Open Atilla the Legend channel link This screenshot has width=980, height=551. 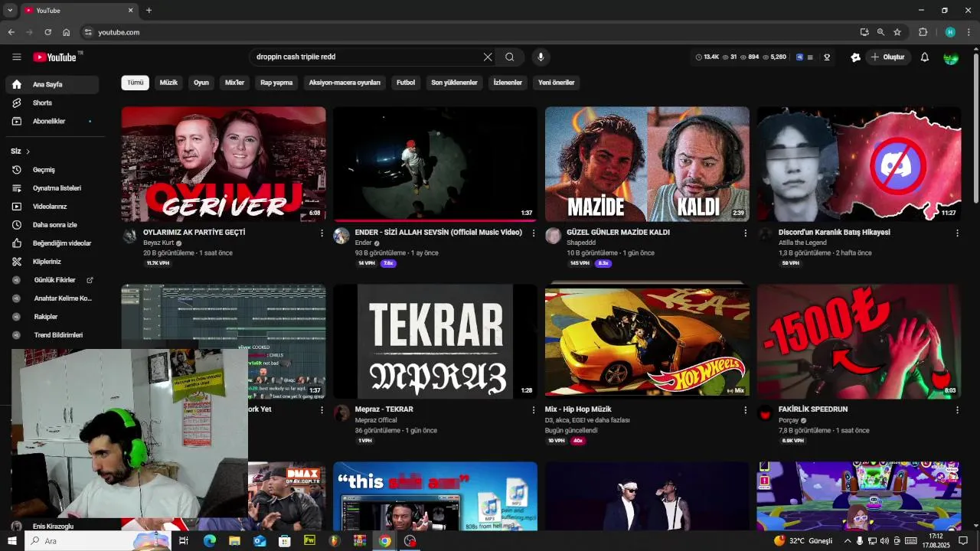(x=802, y=243)
